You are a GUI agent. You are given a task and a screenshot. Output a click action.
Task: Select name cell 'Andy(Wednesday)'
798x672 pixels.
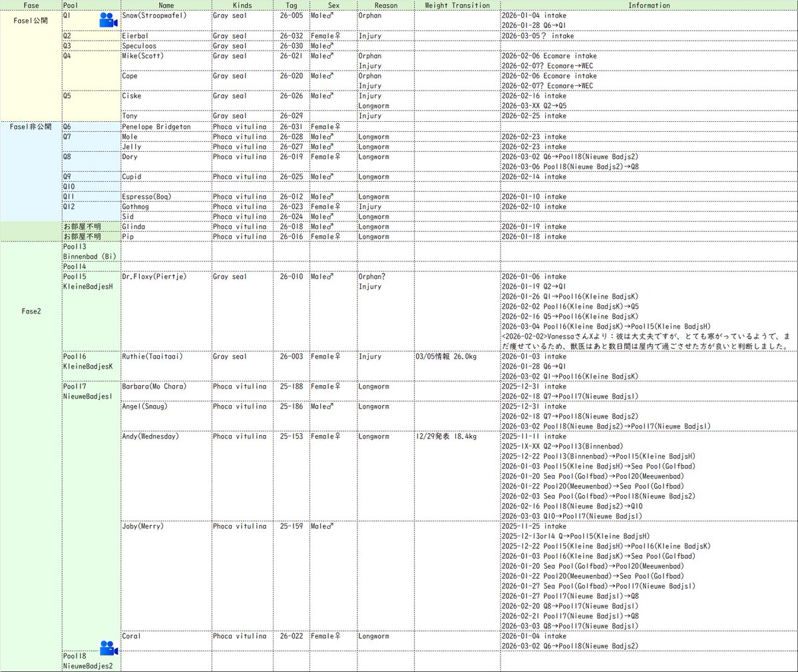pos(166,476)
